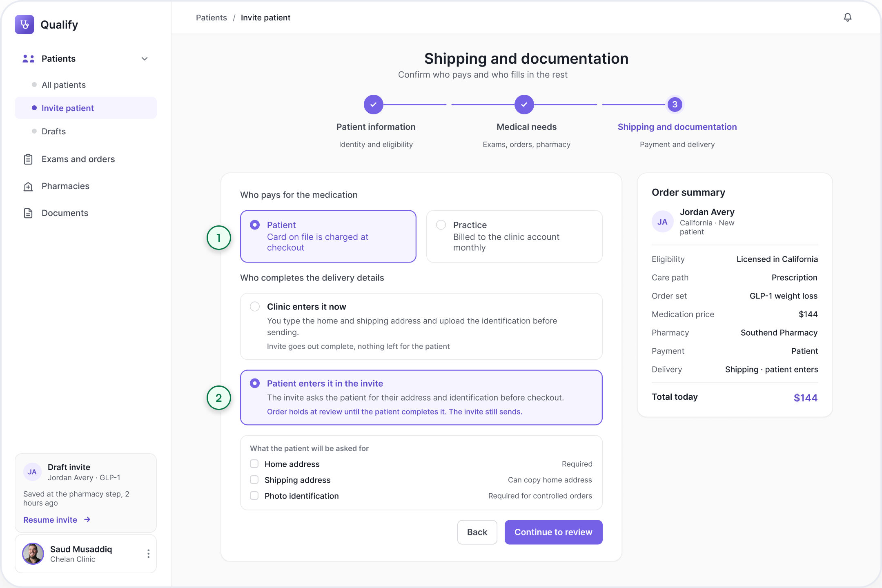Screen dimensions: 882x588
Task: Click the Shipping · patient enters delivery value
Action: pyautogui.click(x=771, y=370)
